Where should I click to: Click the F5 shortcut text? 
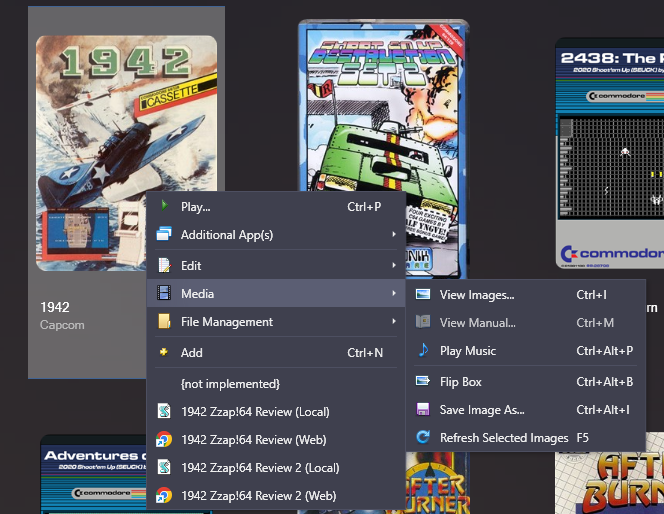[583, 437]
